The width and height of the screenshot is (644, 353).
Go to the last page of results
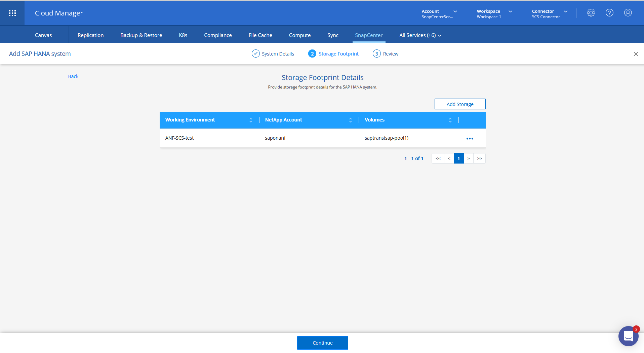(x=479, y=158)
